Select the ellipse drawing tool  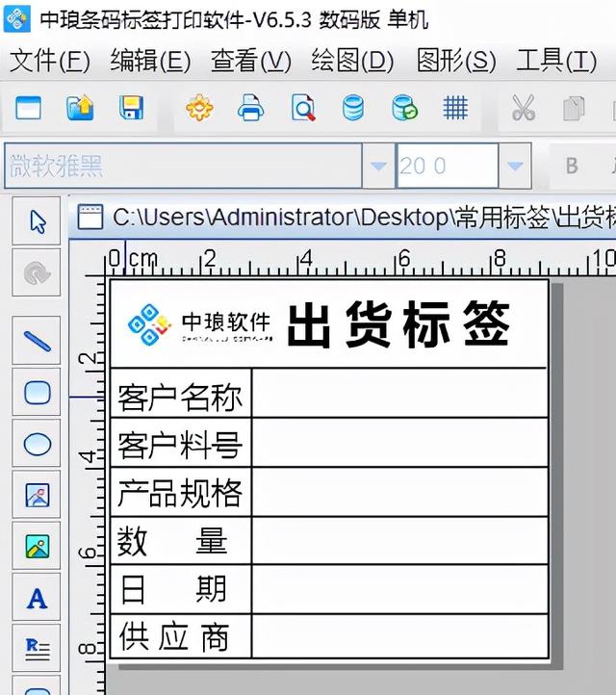coord(37,444)
